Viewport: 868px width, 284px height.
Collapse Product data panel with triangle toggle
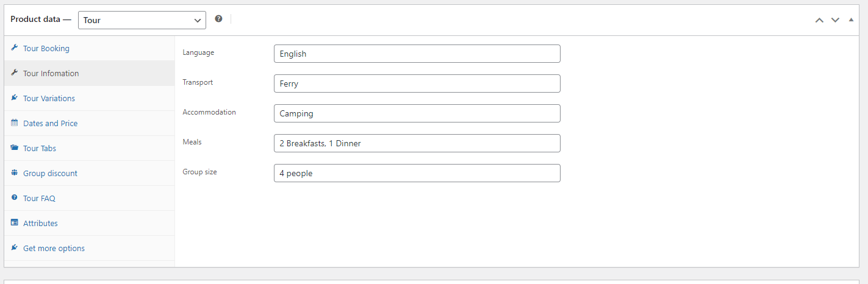(x=851, y=20)
